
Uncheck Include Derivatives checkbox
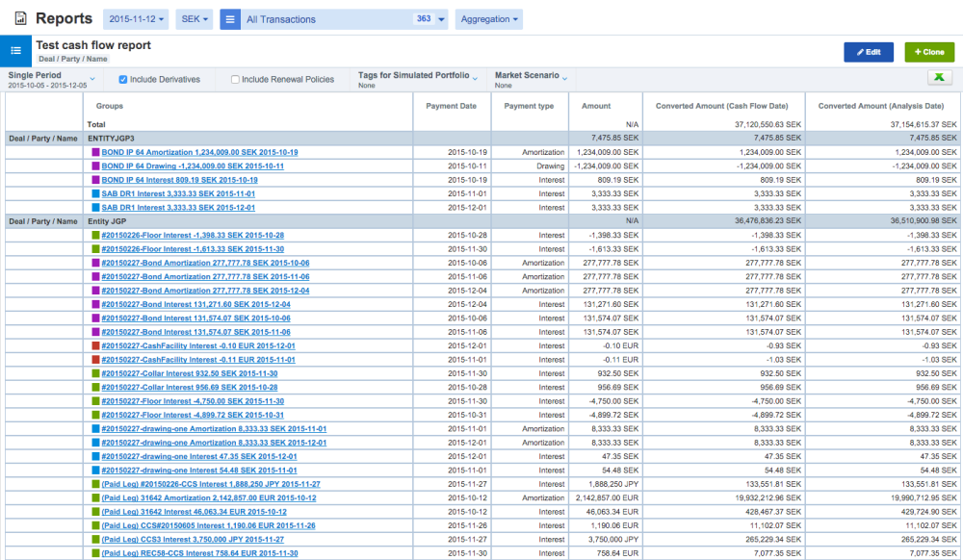tap(123, 79)
